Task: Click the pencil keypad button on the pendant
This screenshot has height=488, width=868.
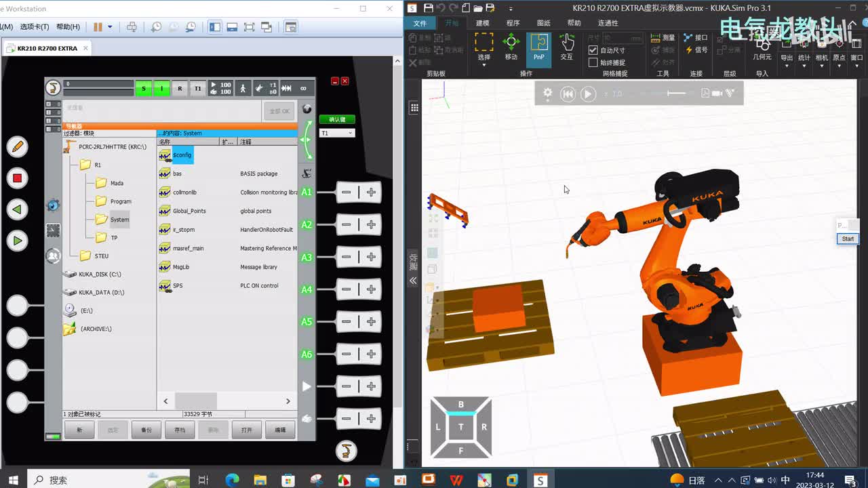Action: [17, 146]
